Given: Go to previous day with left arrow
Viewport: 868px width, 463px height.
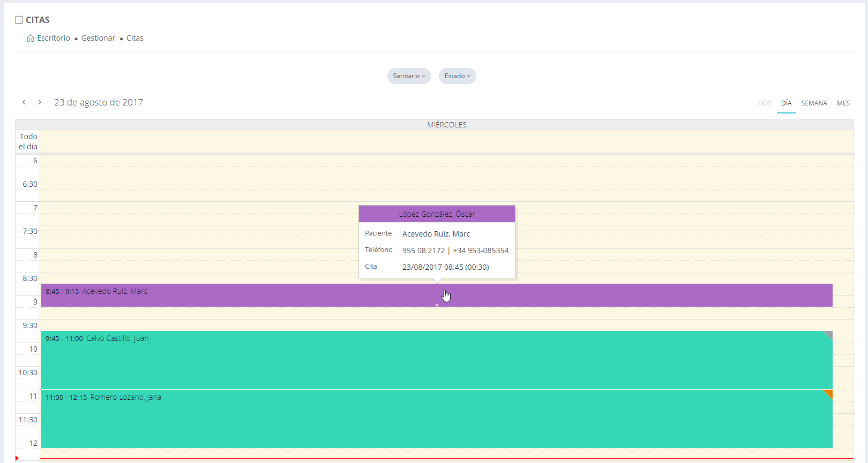Looking at the screenshot, I should (x=24, y=102).
